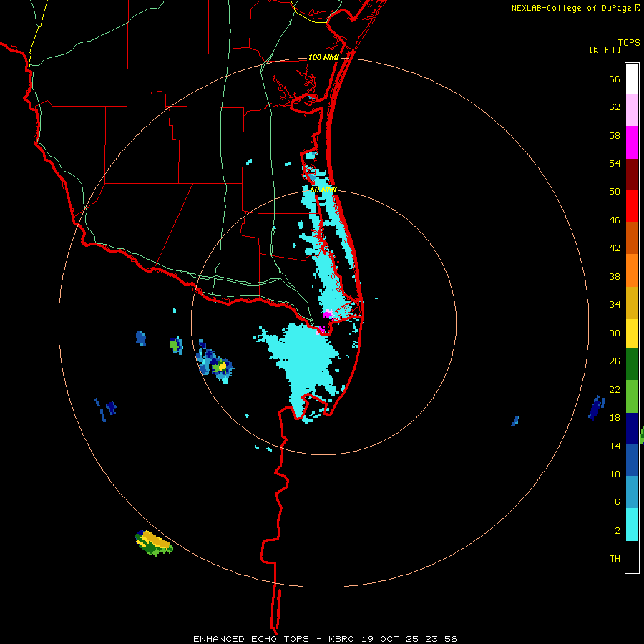Click the orange 38-42 kft legend swatch
The image size is (644, 644).
[x=632, y=270]
